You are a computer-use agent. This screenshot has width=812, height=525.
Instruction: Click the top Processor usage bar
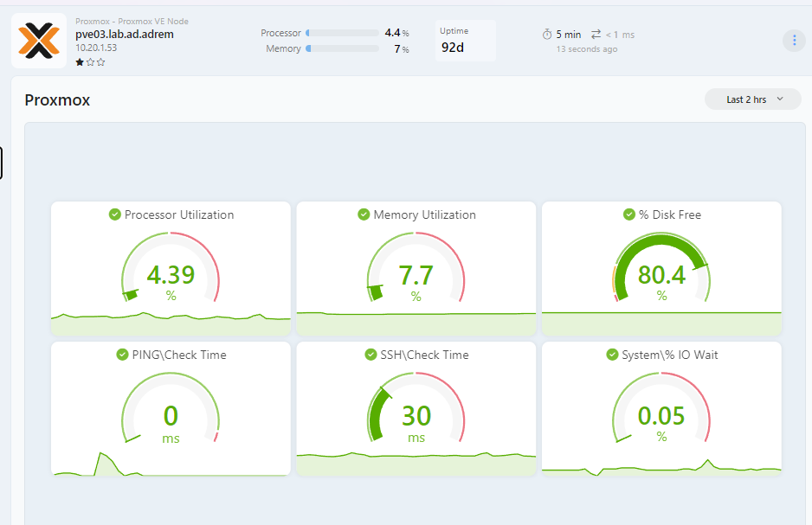[x=342, y=33]
